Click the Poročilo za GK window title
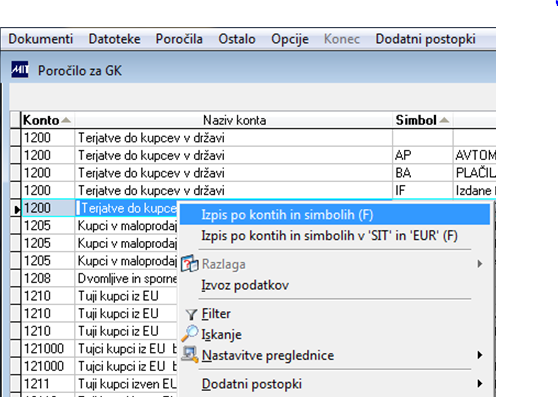The width and height of the screenshot is (558, 397). coord(80,70)
